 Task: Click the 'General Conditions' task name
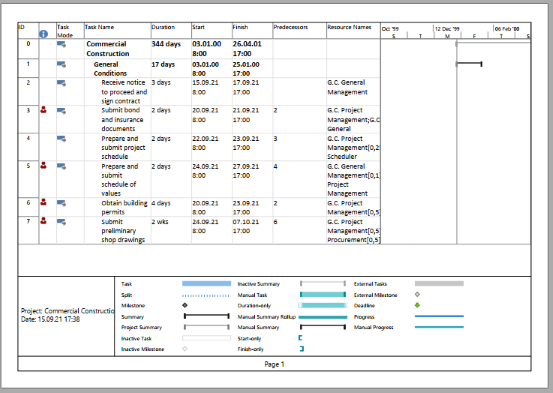point(110,69)
